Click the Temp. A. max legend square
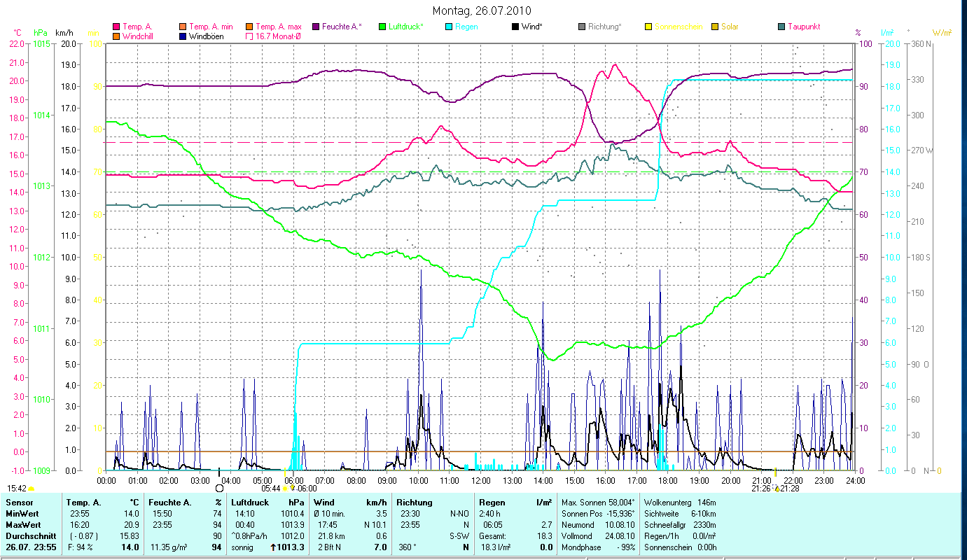 pyautogui.click(x=249, y=27)
